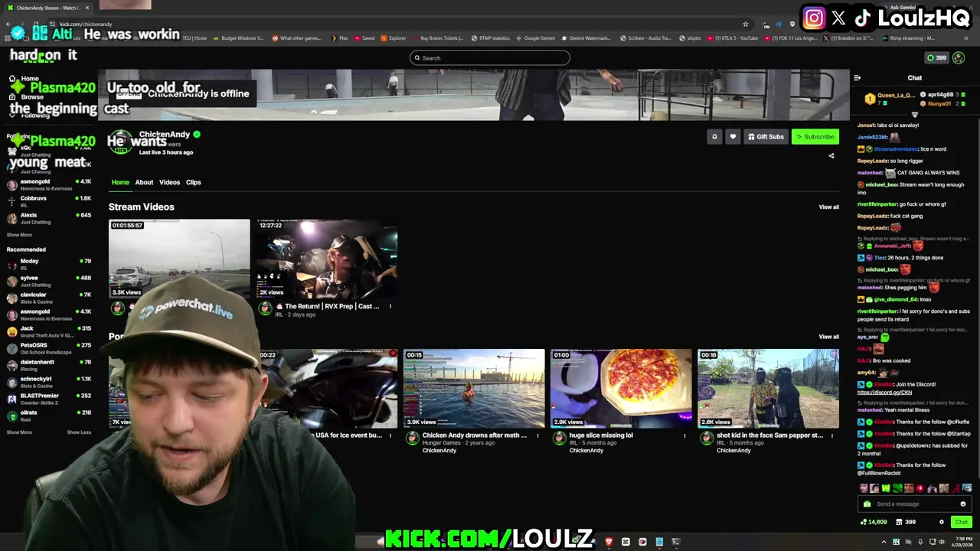This screenshot has width=980, height=551.
Task: Open schneckyirl channel in Recommended
Action: coord(49,382)
